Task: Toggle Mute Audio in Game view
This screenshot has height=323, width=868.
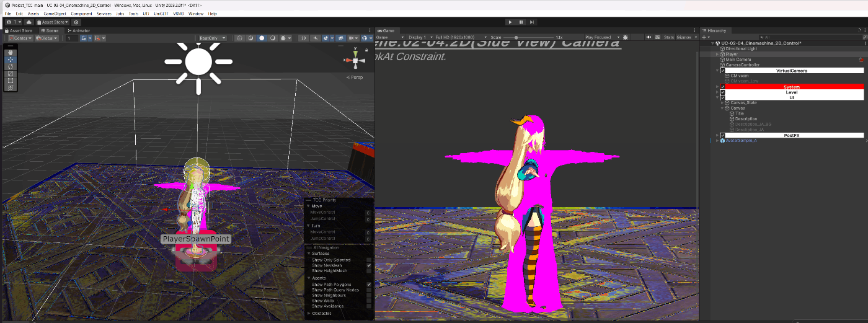Action: tap(649, 37)
